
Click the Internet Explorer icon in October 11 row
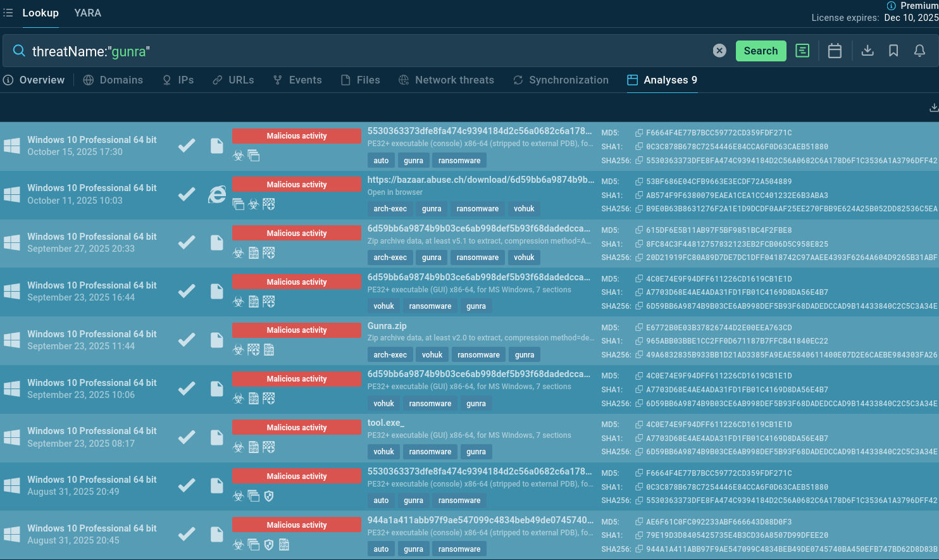click(217, 194)
